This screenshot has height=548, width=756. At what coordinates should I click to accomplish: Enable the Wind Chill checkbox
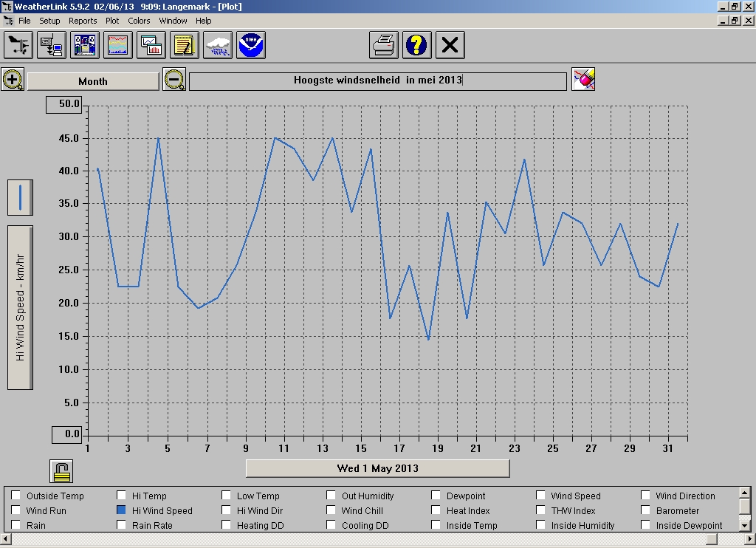331,510
